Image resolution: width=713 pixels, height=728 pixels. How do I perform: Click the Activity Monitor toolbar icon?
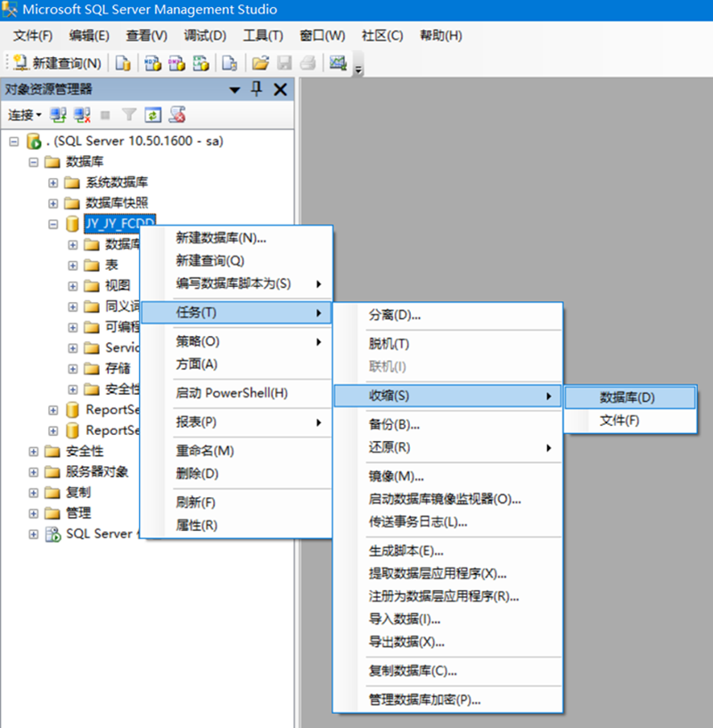point(337,63)
